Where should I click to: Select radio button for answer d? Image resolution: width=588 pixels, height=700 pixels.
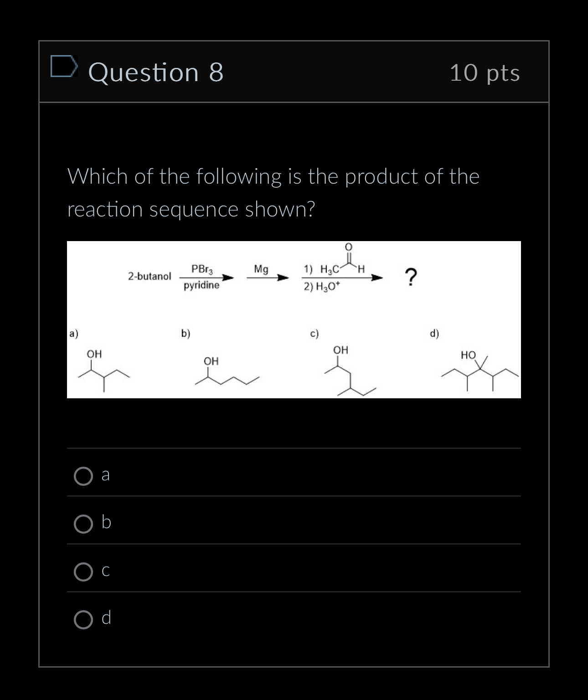83,620
